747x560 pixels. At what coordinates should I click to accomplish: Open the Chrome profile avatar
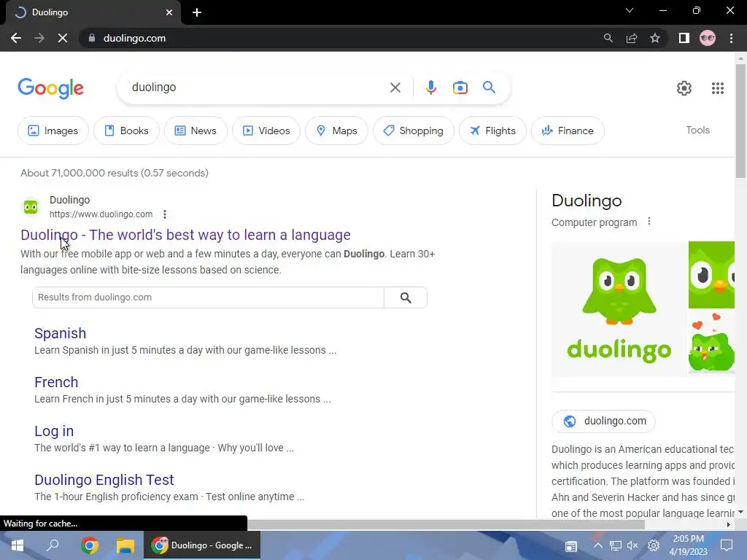[708, 38]
